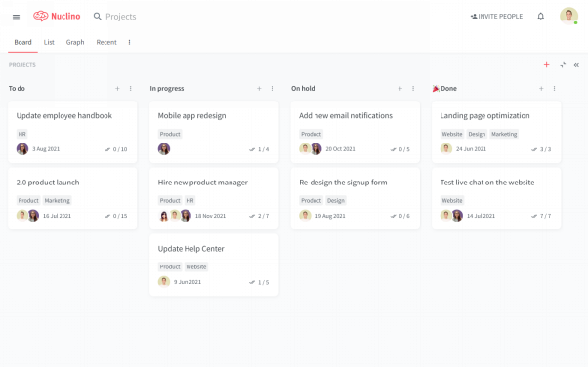Image resolution: width=588 pixels, height=367 pixels.
Task: Toggle the compact view arrows icon
Action: pos(563,65)
